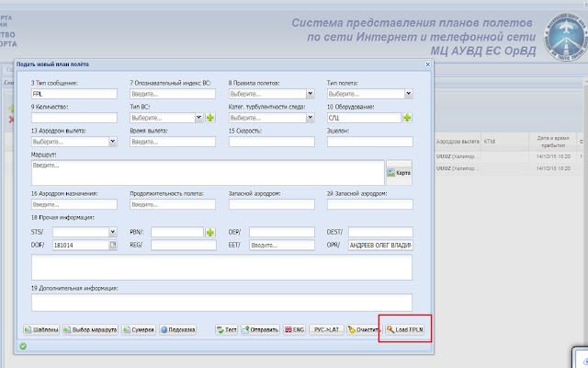Open Тип полета dropdown list
This screenshot has height=368, width=588.
click(408, 94)
